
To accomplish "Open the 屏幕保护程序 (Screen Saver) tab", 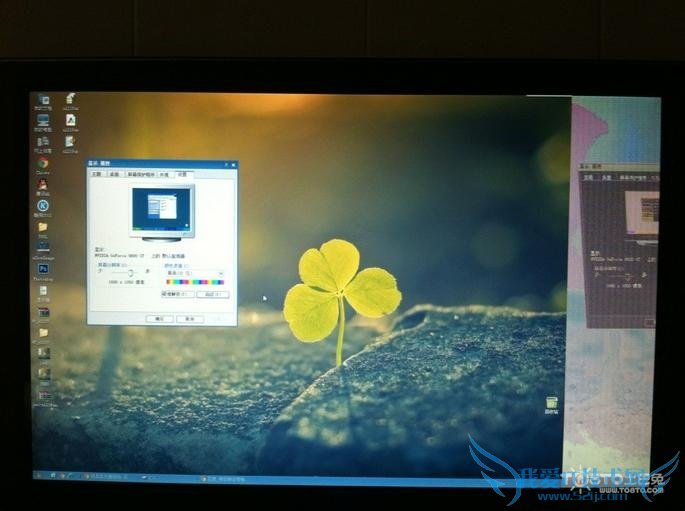I will [140, 174].
